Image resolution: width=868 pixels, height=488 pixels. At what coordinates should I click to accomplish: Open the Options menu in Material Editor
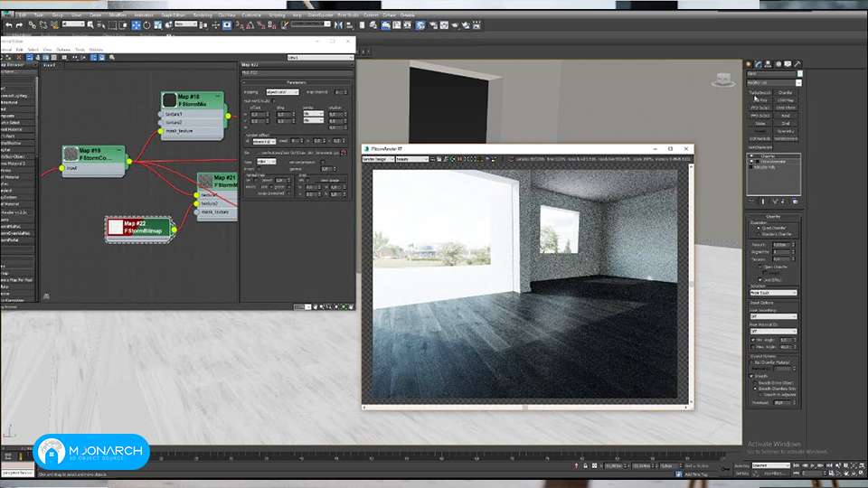[x=63, y=49]
